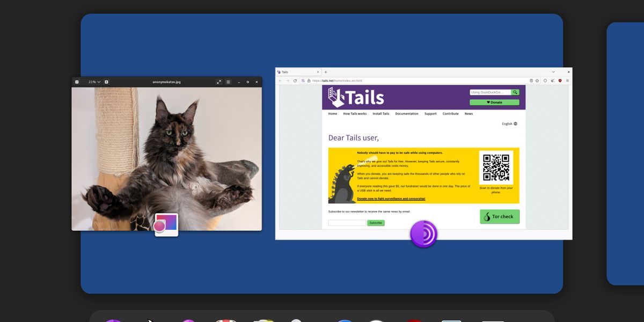Screen dimensions: 644x322
Task: Click the Tor onion icon near the dock
Action: [423, 234]
